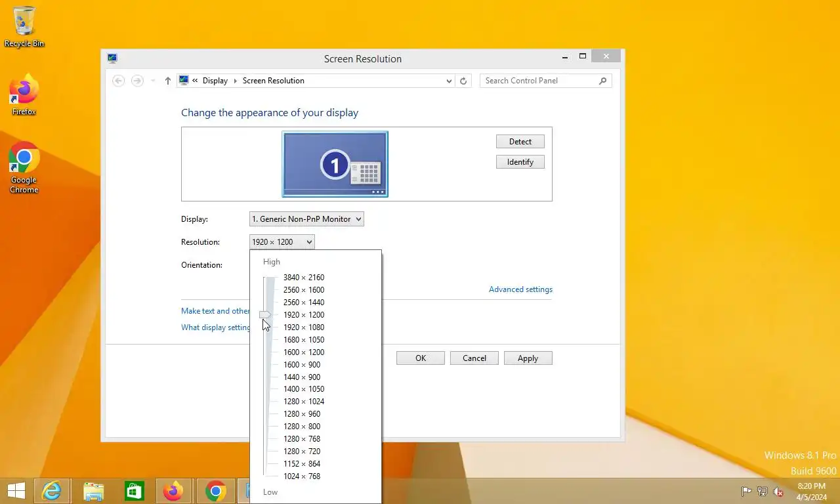Go up one level arrow

coord(167,81)
